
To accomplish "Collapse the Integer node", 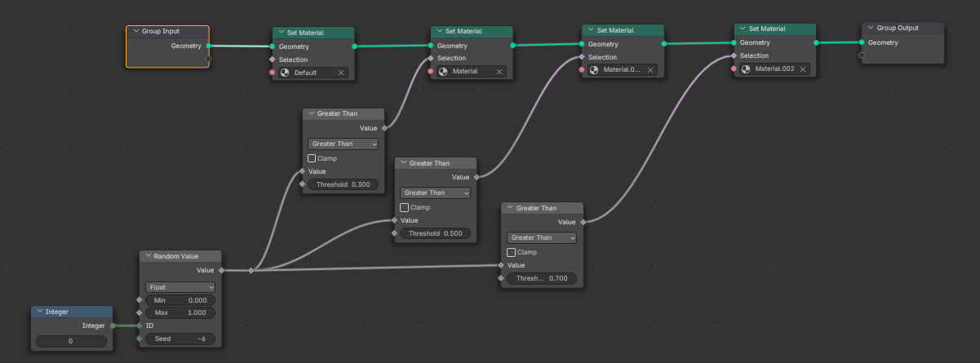I will coord(40,312).
